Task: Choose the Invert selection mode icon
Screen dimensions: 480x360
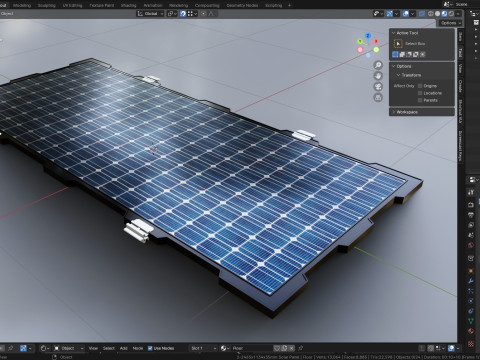Action: (416, 54)
